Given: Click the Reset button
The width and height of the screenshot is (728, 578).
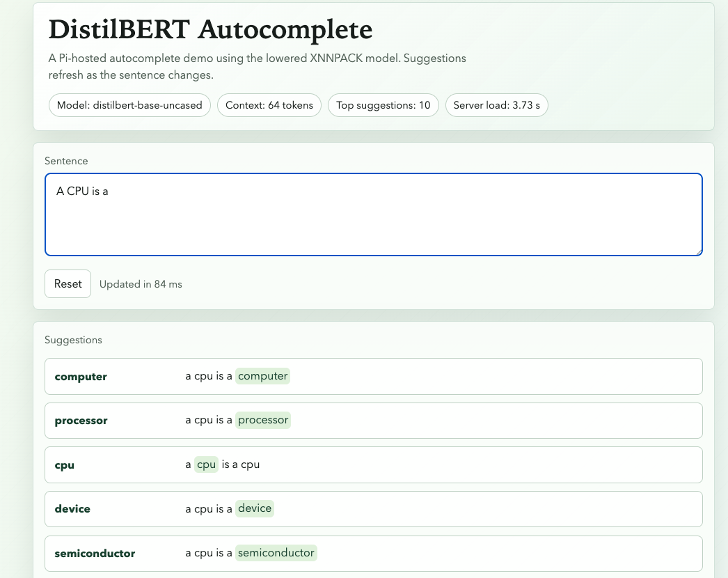Looking at the screenshot, I should coord(68,284).
